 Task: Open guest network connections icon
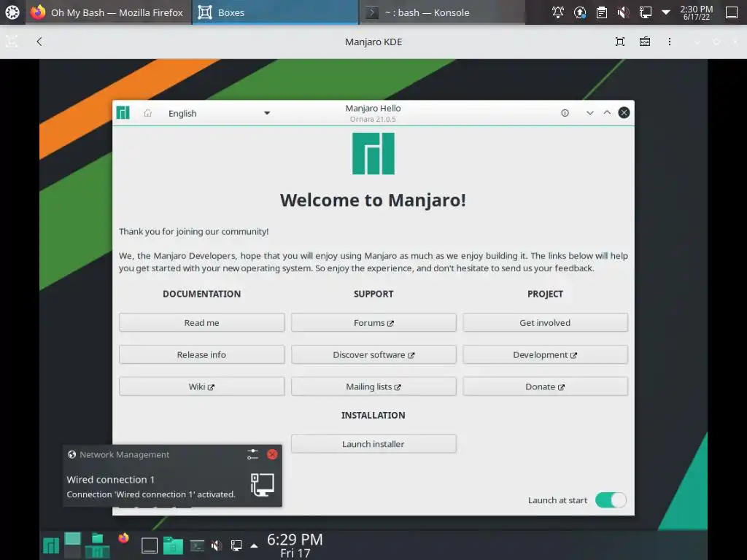coord(236,545)
